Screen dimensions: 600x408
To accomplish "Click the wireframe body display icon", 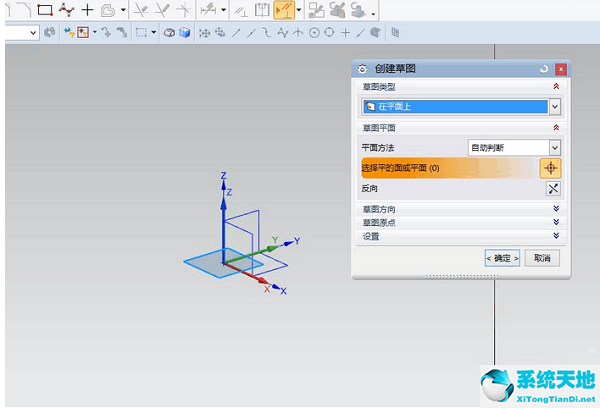I will [169, 33].
